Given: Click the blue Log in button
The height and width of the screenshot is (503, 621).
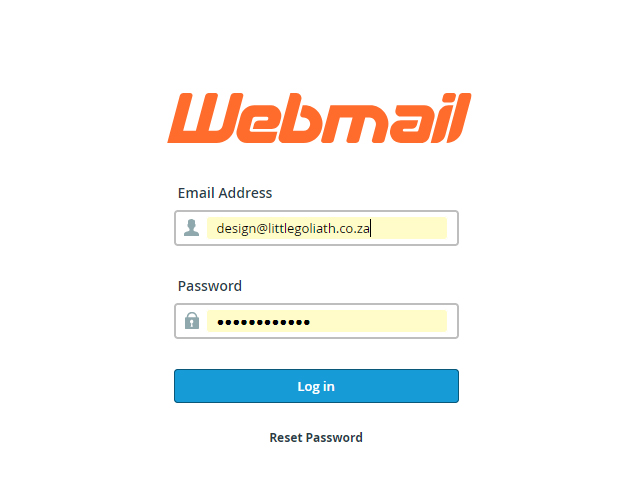Looking at the screenshot, I should tap(316, 386).
